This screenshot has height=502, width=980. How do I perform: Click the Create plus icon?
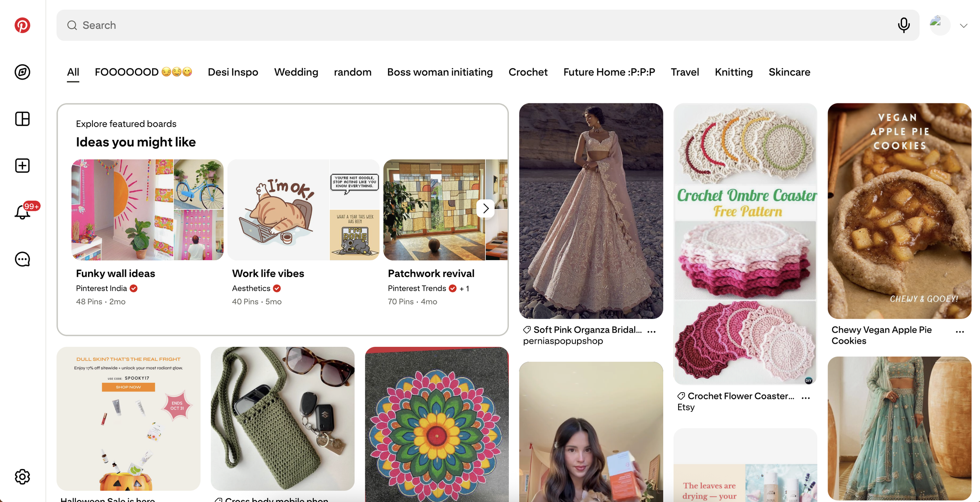[22, 165]
